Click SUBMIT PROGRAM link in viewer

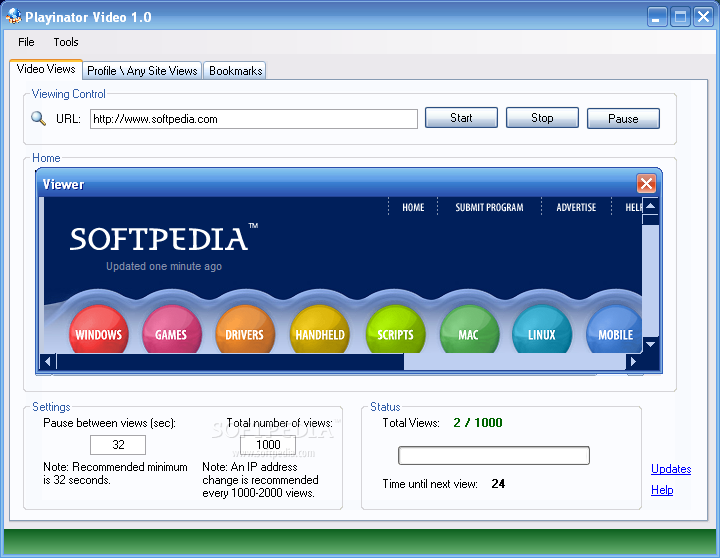point(489,208)
